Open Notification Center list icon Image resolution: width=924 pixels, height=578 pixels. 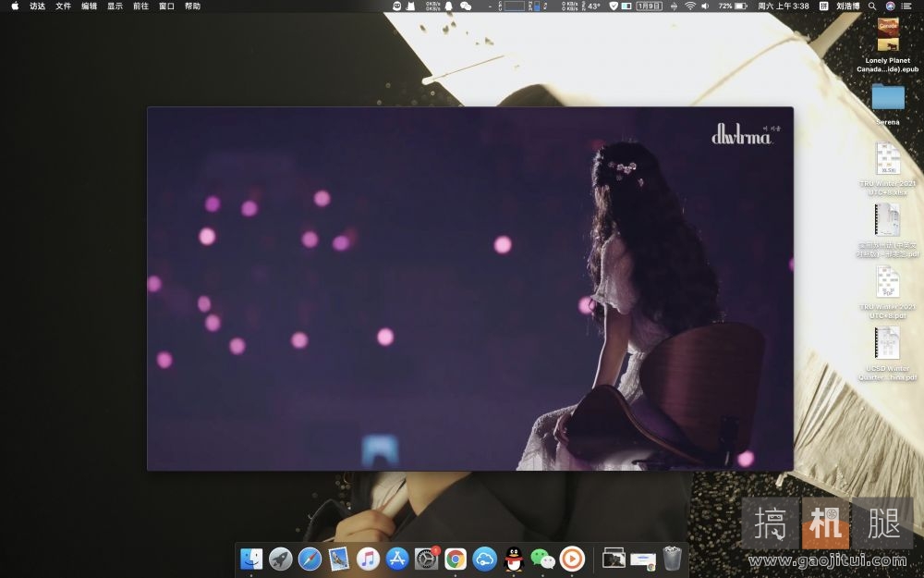click(907, 6)
